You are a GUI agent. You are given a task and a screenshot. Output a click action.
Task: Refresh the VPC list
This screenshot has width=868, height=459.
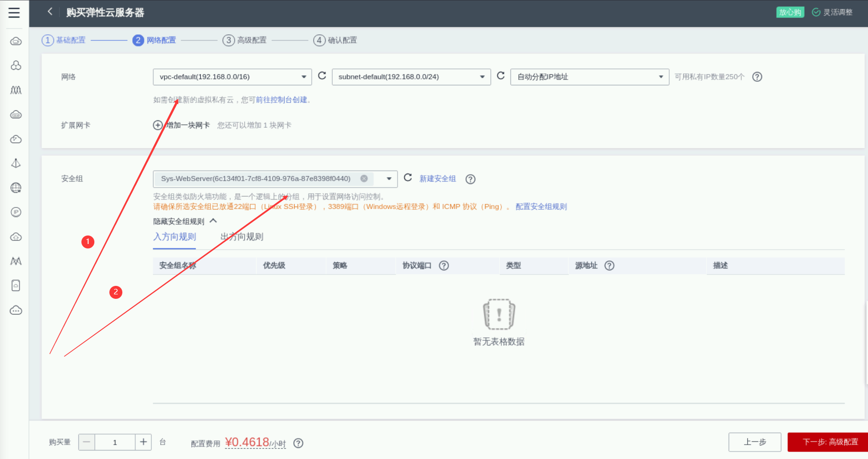(322, 76)
